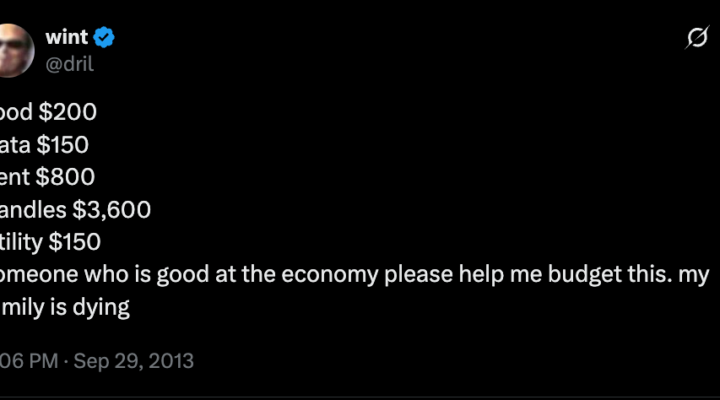This screenshot has width=720, height=400.
Task: Click the "$3,600" candles amount
Action: click(112, 210)
